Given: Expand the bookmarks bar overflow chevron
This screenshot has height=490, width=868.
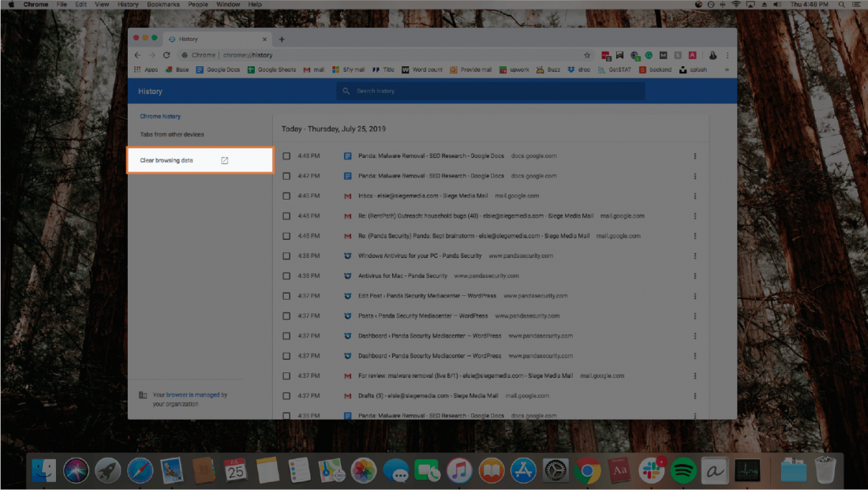Looking at the screenshot, I should [727, 69].
